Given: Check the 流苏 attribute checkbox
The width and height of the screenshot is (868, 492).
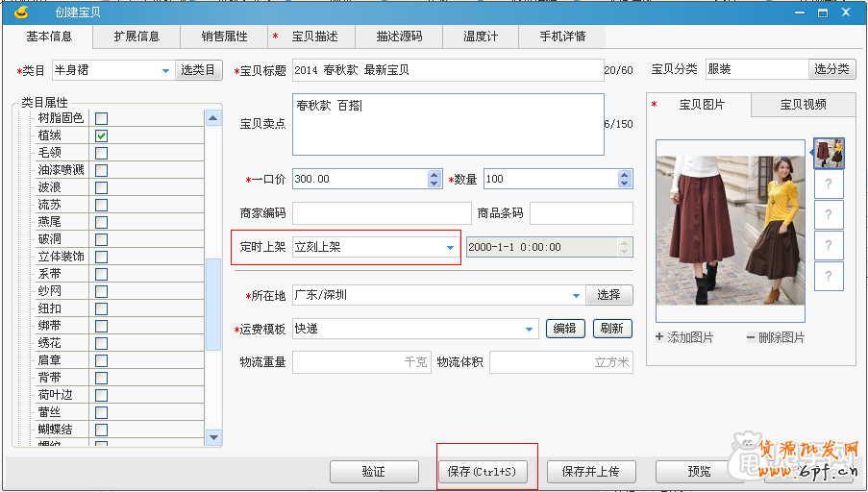Looking at the screenshot, I should pyautogui.click(x=101, y=205).
